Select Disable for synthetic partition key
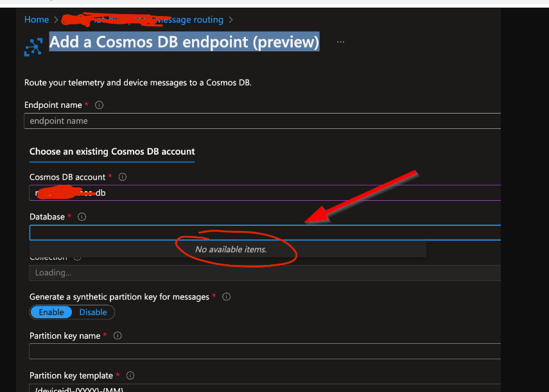Image resolution: width=549 pixels, height=392 pixels. [x=93, y=312]
